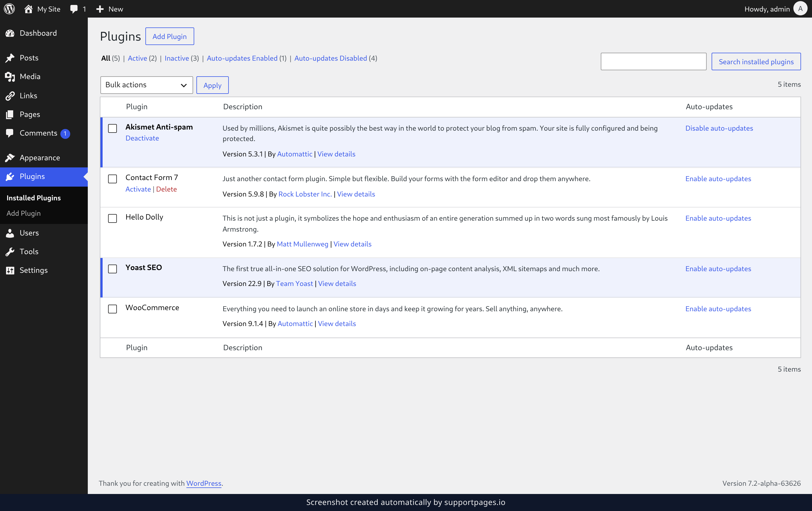Click the Media icon in sidebar

click(x=10, y=77)
